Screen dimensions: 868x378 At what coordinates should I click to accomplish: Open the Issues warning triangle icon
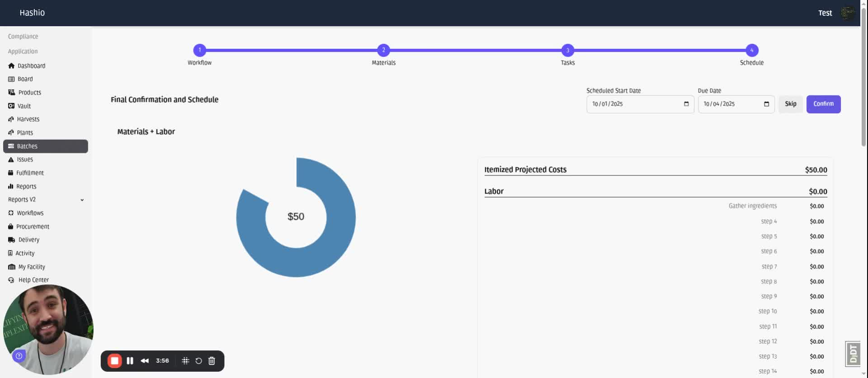(x=11, y=160)
